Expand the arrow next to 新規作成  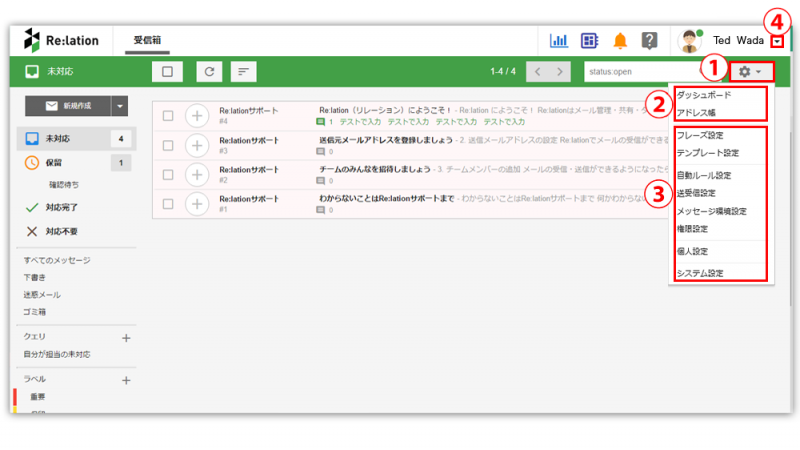120,105
